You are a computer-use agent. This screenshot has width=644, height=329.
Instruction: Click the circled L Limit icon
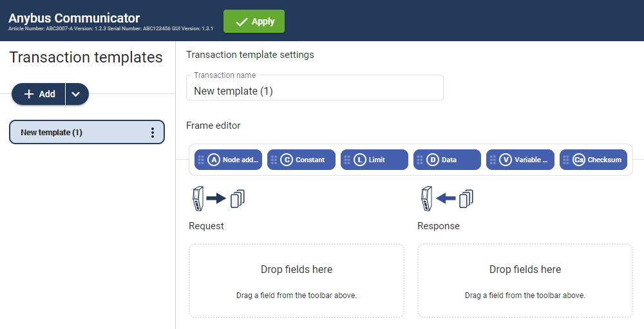(x=360, y=160)
